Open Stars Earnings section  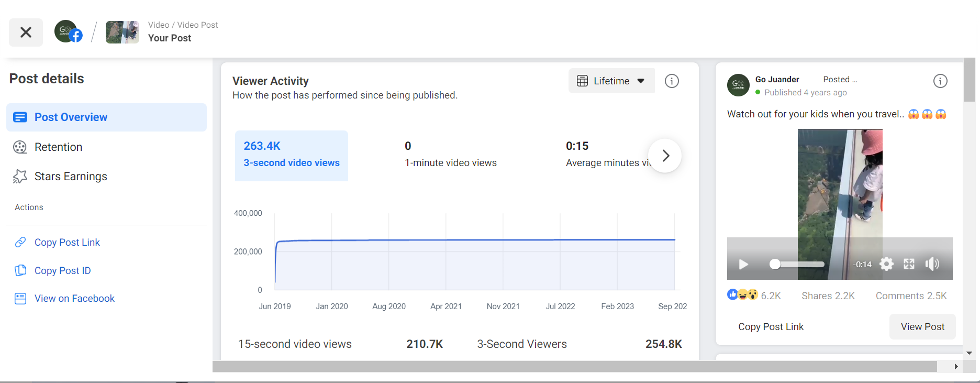point(71,177)
